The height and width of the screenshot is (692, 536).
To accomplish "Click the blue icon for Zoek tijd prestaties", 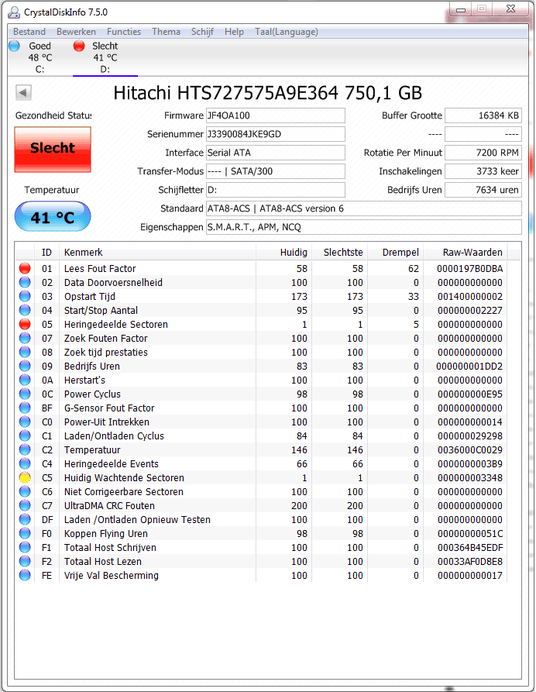I will pos(25,352).
